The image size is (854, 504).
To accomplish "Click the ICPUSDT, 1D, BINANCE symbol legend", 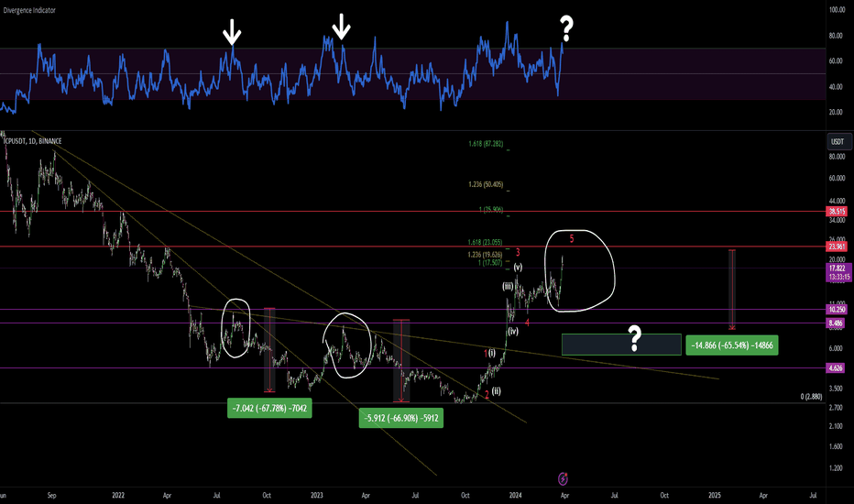I will point(33,141).
